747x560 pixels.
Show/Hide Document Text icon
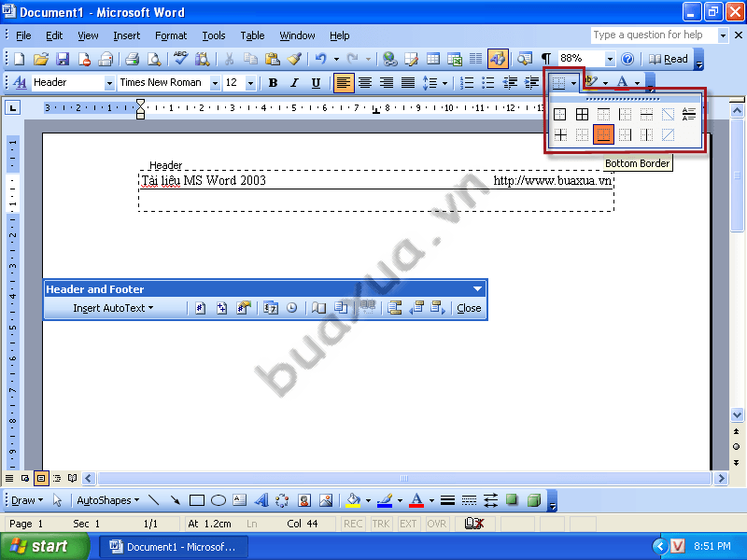(341, 308)
